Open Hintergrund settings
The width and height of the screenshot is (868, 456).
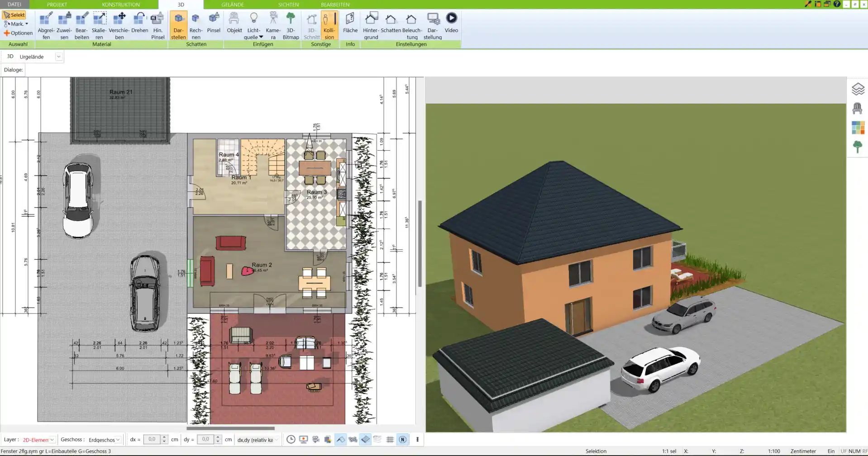click(371, 26)
